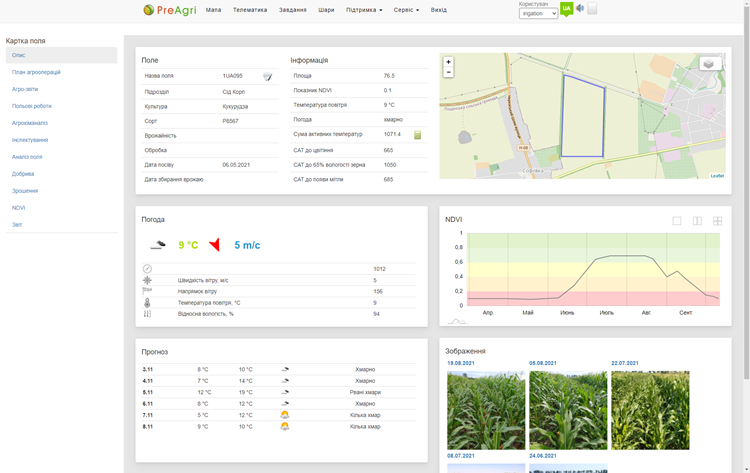The height and width of the screenshot is (473, 750).
Task: Open the Телематика menu item
Action: 250,10
